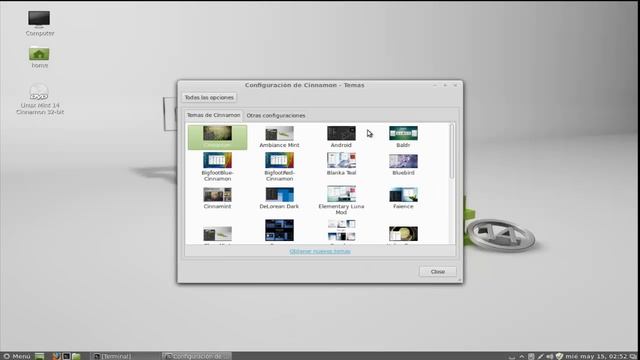Switch to the Terminal window in taskbar

(124, 356)
